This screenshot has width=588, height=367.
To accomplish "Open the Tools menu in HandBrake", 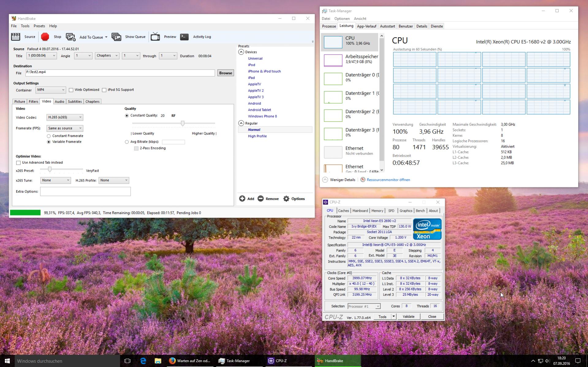I will (25, 26).
